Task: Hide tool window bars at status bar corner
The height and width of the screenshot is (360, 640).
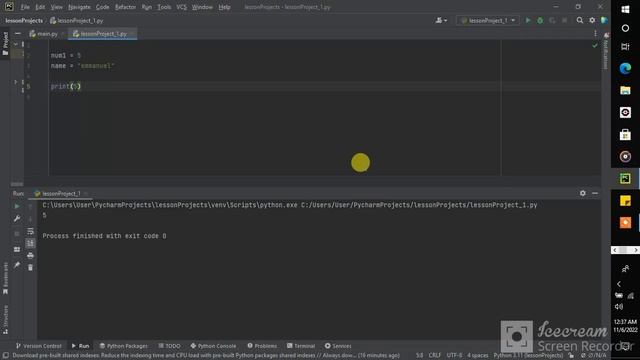Action: (x=5, y=356)
